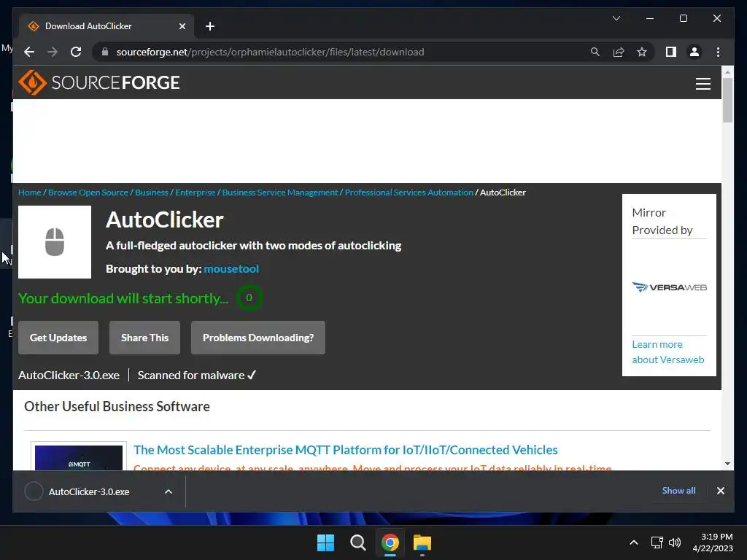This screenshot has width=747, height=560.
Task: Open the Business breadcrumb link
Action: tap(152, 192)
